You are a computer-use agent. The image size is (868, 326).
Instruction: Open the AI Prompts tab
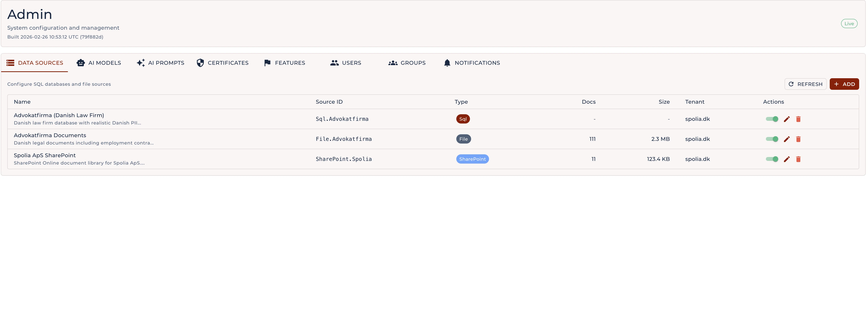pyautogui.click(x=160, y=63)
